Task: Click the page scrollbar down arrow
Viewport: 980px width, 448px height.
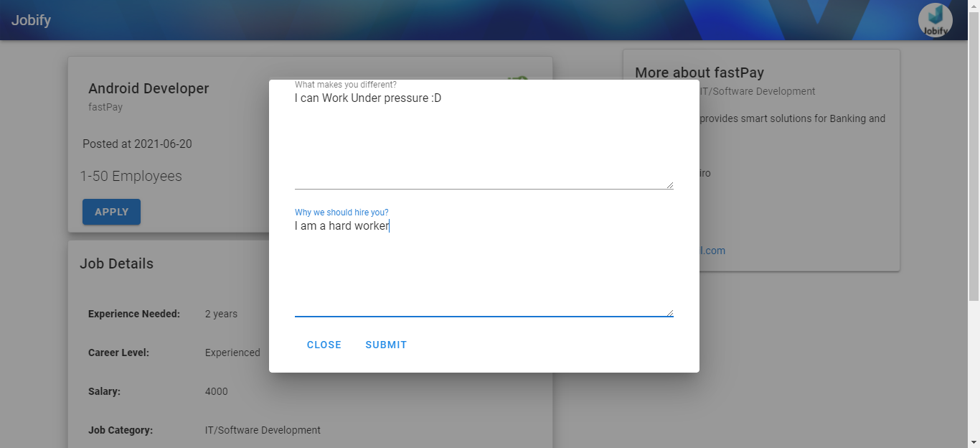Action: pos(974,442)
